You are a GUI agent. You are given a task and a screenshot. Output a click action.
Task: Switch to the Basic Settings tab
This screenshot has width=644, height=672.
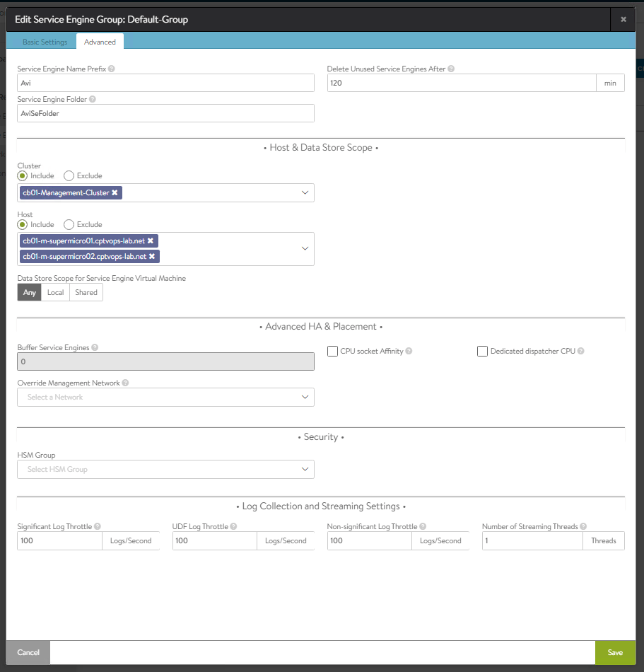click(45, 42)
